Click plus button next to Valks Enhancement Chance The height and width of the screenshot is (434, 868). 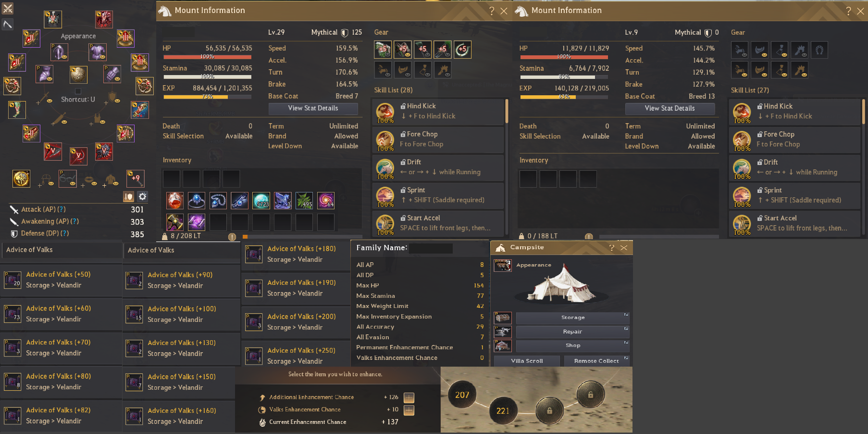(409, 410)
